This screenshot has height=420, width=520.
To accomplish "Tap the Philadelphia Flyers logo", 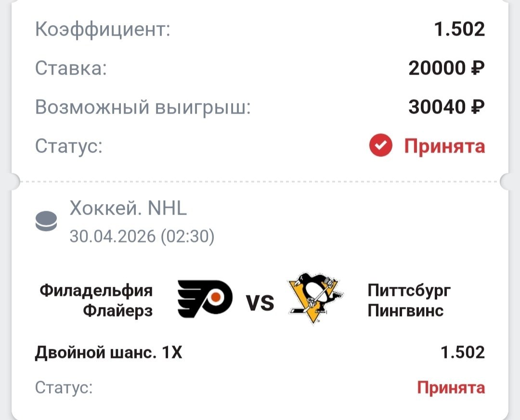I will (x=205, y=300).
